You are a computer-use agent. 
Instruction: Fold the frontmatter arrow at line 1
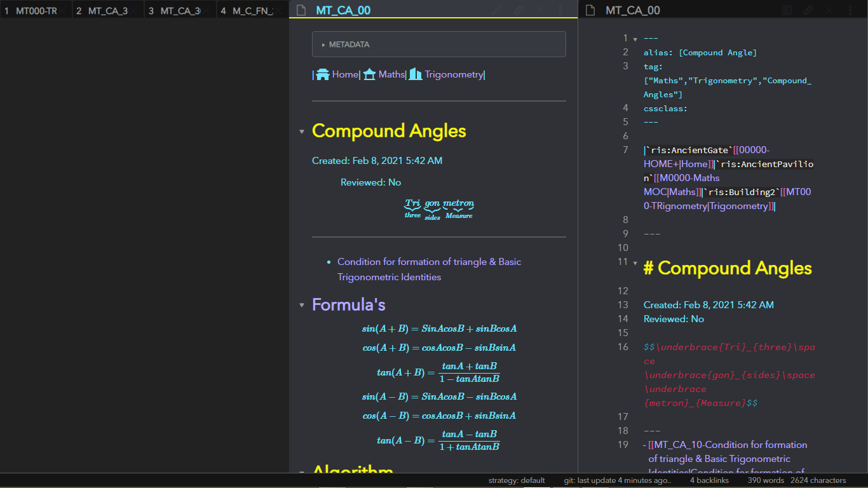[635, 37]
